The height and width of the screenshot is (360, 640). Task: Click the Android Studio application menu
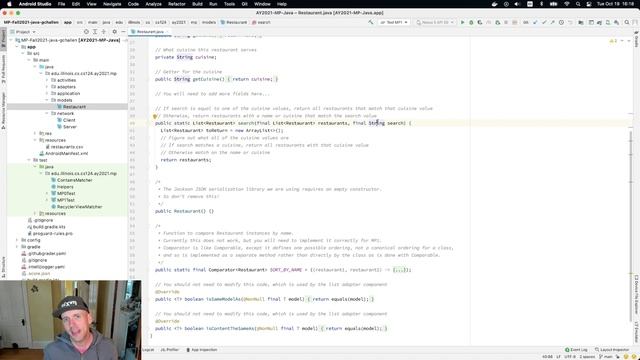35,4
